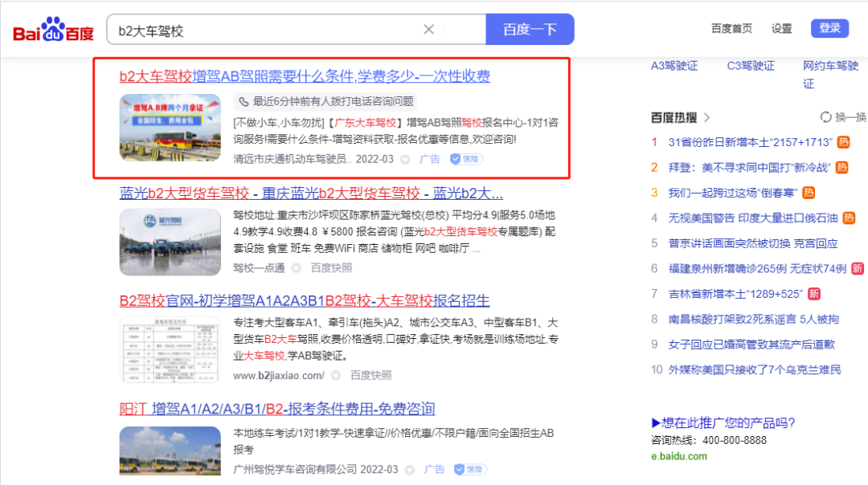Open result b2大车驾校增驾AB驾照需要什么条件
Screen dimensions: 868x485
305,75
